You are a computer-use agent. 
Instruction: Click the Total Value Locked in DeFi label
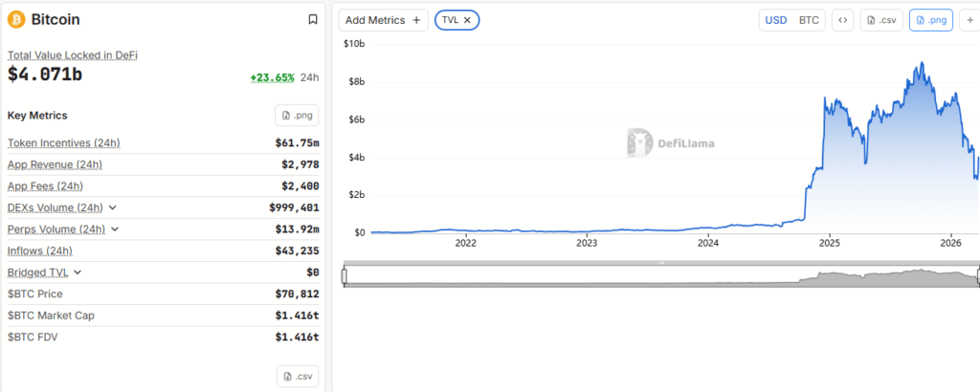tap(73, 55)
